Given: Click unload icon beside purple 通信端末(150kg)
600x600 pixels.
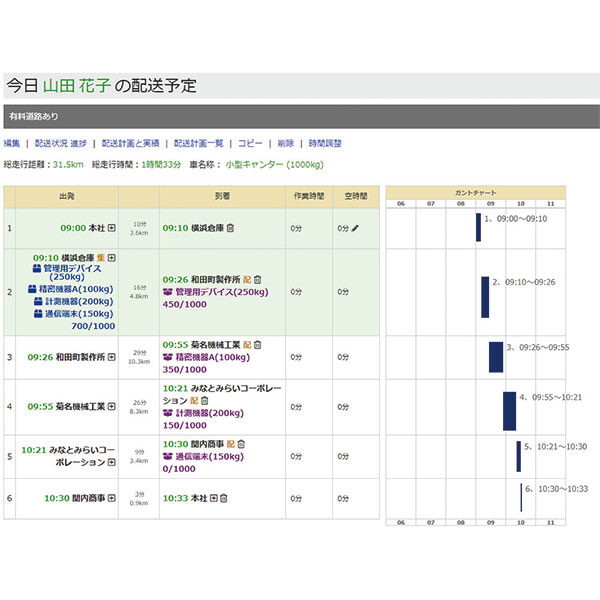Looking at the screenshot, I should 168,456.
